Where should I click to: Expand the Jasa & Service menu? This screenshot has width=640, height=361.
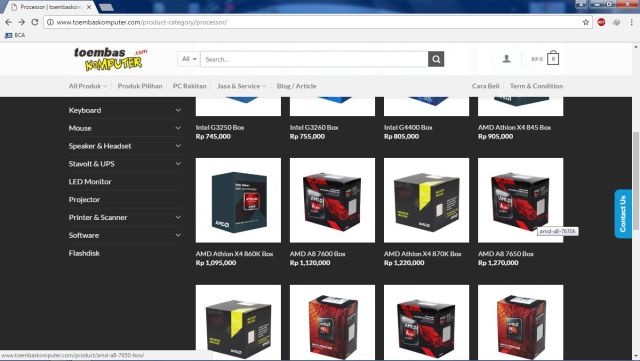click(x=241, y=86)
